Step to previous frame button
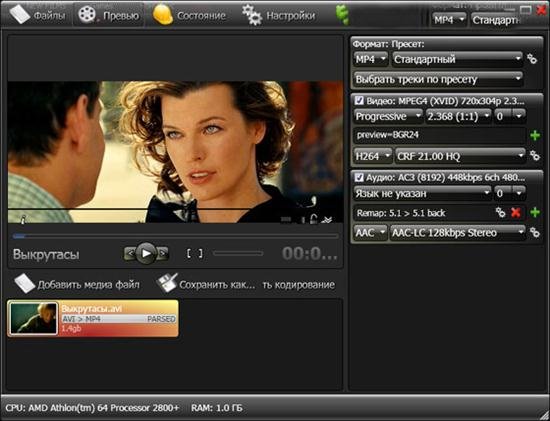Screen dimensions: 550x421 (129, 253)
